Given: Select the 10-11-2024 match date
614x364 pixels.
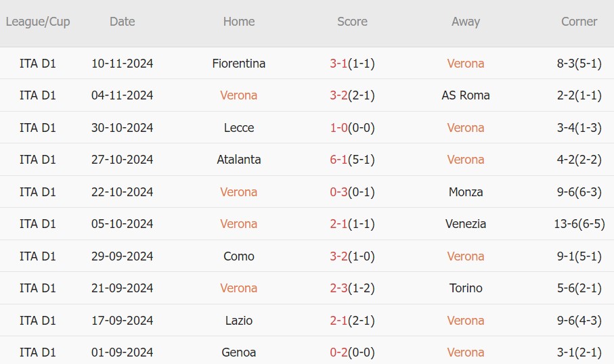Looking at the screenshot, I should coord(122,64).
